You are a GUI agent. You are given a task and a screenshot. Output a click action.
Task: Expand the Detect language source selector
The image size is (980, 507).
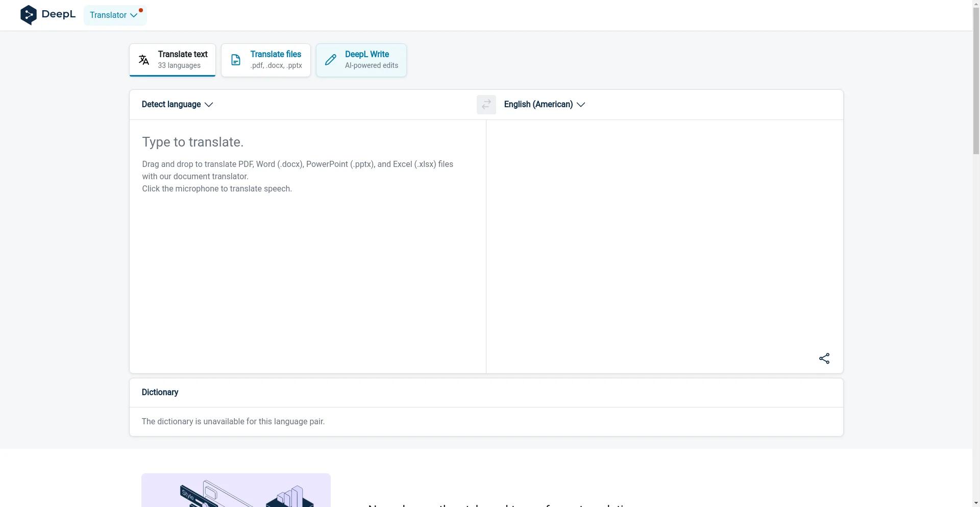click(x=177, y=105)
